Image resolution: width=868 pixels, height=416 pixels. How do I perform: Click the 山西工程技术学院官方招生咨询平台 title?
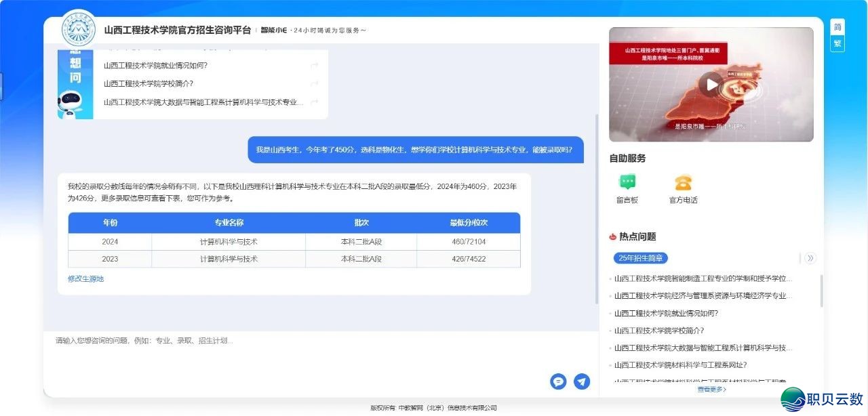tap(178, 30)
